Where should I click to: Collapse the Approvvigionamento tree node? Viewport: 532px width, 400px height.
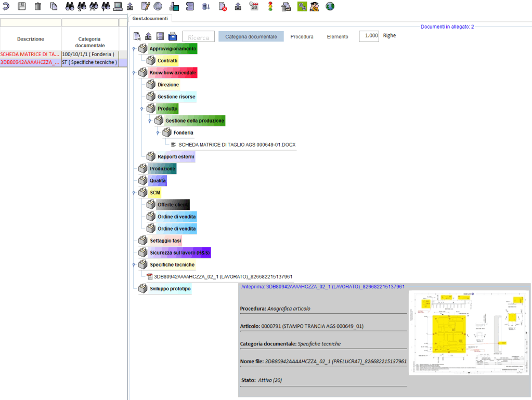tap(134, 49)
